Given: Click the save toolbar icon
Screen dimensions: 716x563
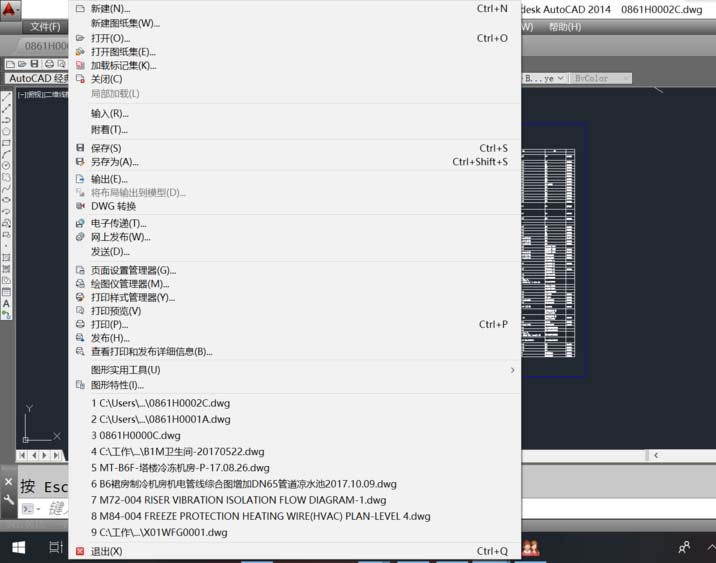Looking at the screenshot, I should click(x=34, y=64).
